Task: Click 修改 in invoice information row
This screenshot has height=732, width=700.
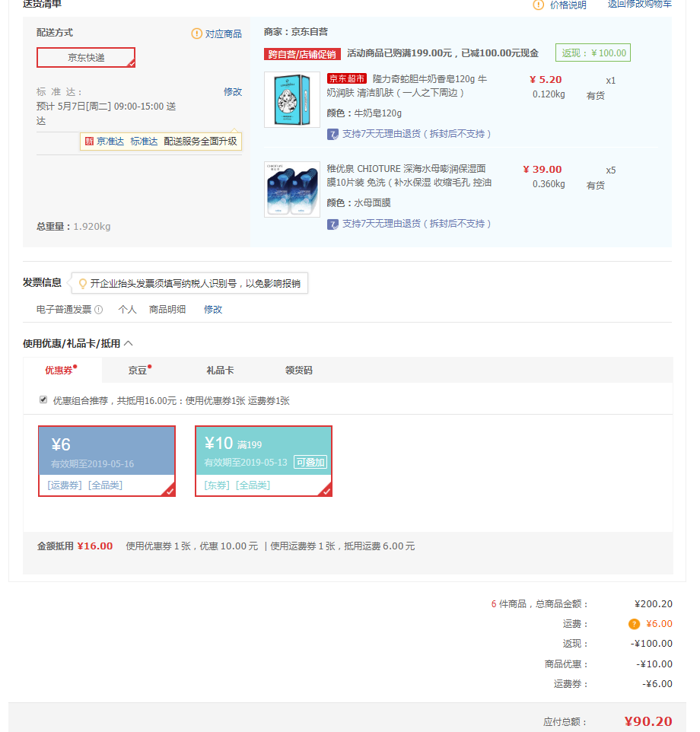Action: [213, 310]
